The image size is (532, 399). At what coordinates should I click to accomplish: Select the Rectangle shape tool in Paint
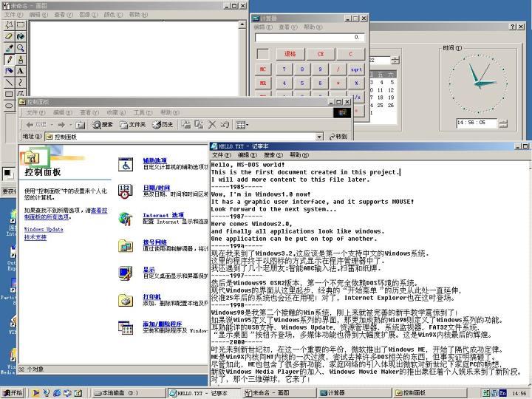click(9, 94)
